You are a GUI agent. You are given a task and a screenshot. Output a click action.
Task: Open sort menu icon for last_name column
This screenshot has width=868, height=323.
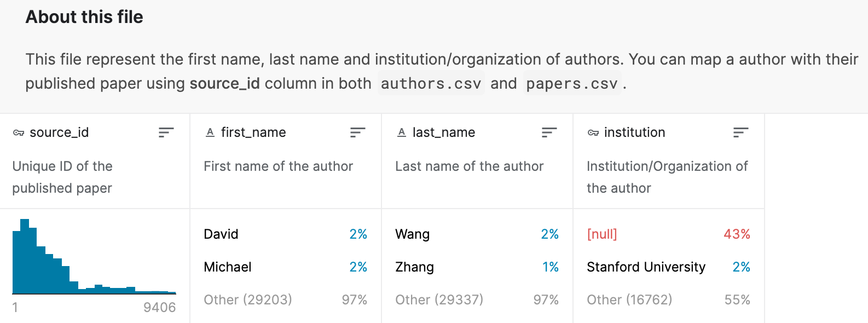[549, 132]
